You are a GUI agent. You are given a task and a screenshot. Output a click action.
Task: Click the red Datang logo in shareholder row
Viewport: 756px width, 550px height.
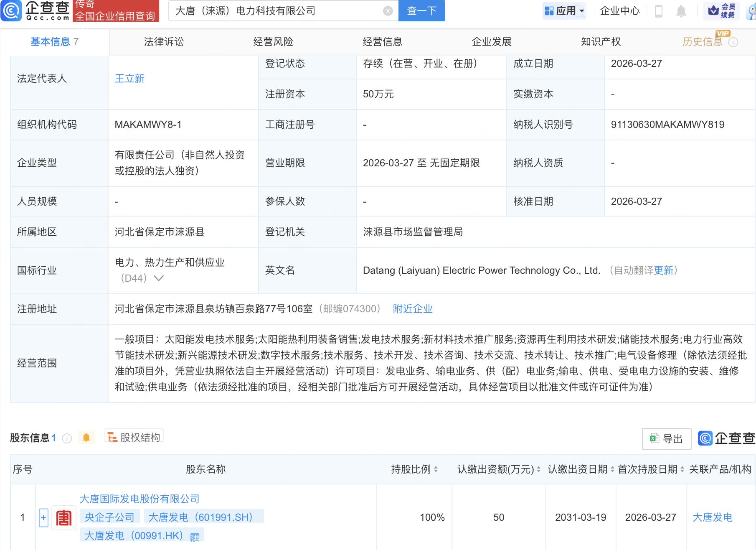click(63, 517)
